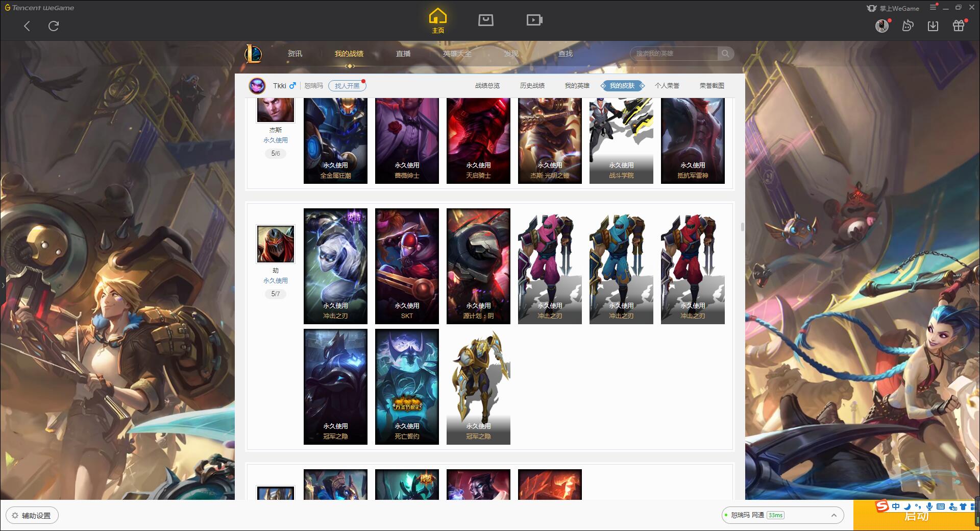The height and width of the screenshot is (531, 980).
Task: Open the gift box rewards icon
Action: (959, 26)
